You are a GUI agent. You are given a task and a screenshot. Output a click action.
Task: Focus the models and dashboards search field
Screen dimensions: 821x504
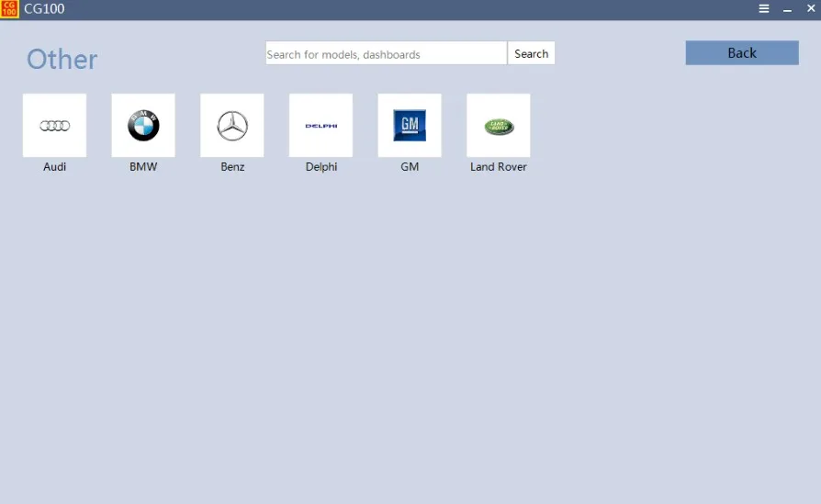(387, 53)
